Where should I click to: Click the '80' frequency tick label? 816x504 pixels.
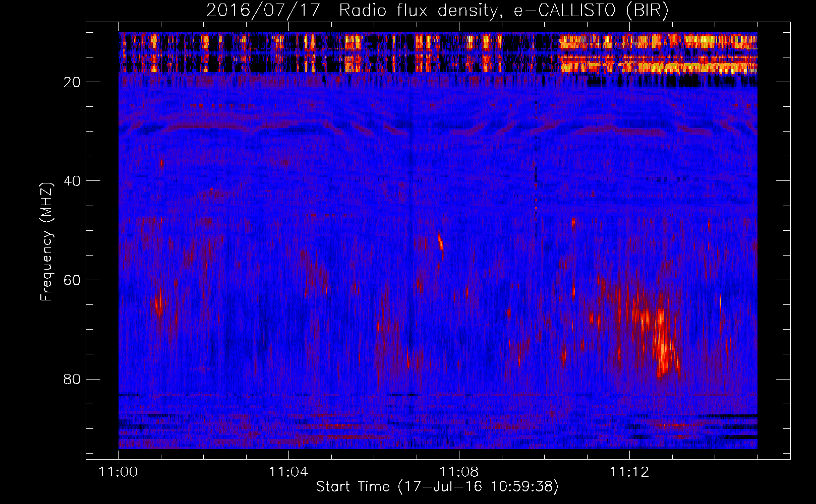[x=73, y=379]
